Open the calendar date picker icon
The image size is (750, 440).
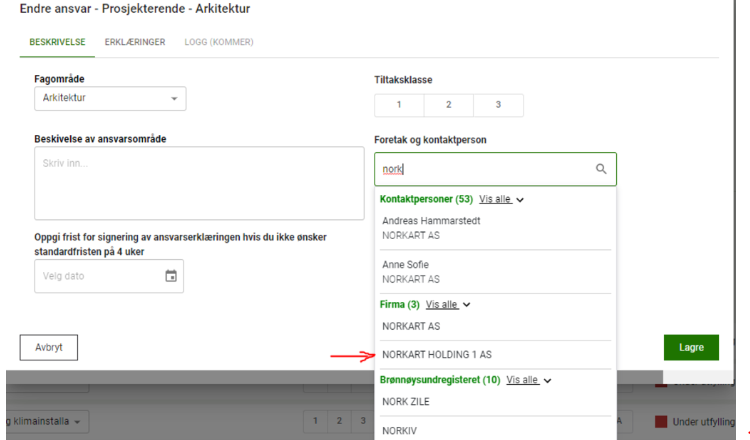171,276
